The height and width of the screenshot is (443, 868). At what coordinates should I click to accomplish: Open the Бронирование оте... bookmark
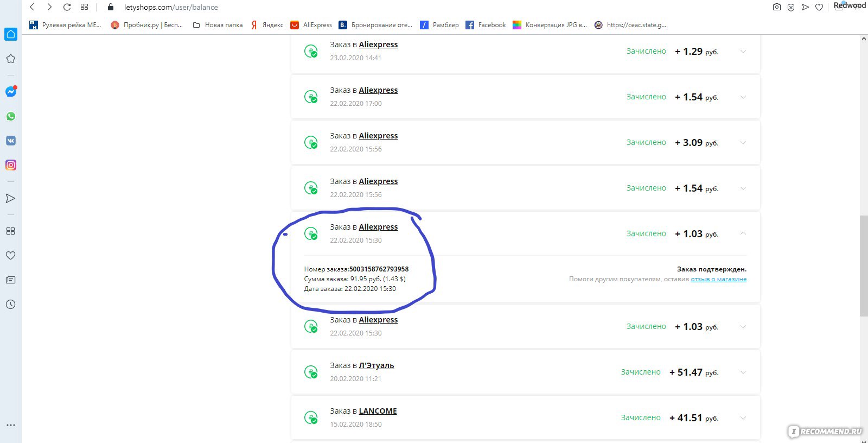(x=375, y=25)
